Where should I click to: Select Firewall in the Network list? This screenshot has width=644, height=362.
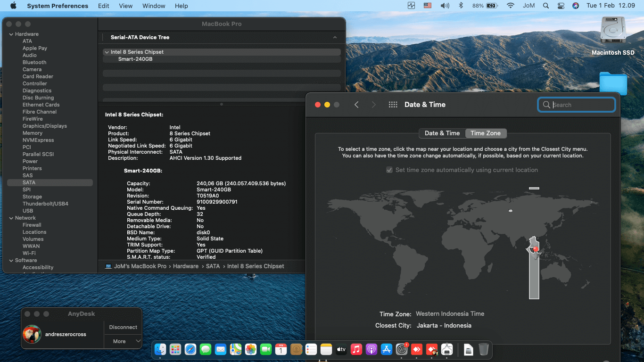tap(32, 225)
